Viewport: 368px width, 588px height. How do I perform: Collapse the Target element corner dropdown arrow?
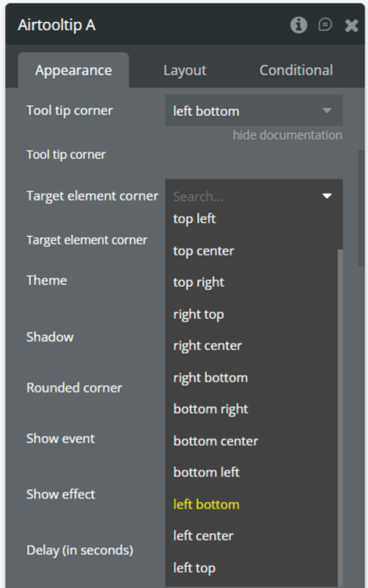327,195
